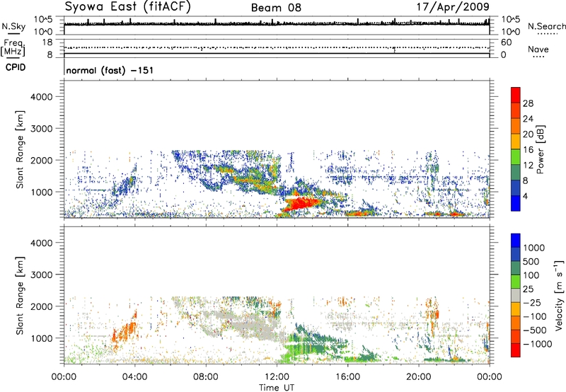Screen dimensions: 566x392
Task: Select the '08:00' time tick label
Action: pos(205,377)
